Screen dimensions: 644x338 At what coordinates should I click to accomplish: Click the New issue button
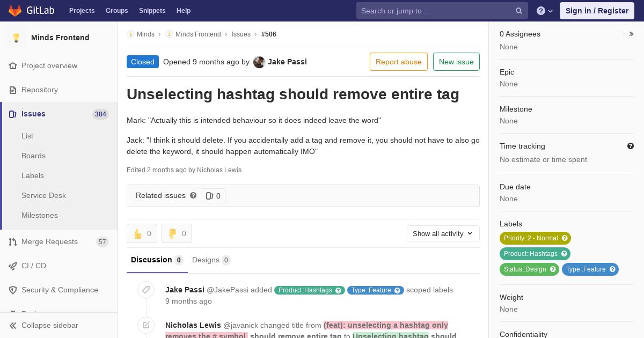456,62
